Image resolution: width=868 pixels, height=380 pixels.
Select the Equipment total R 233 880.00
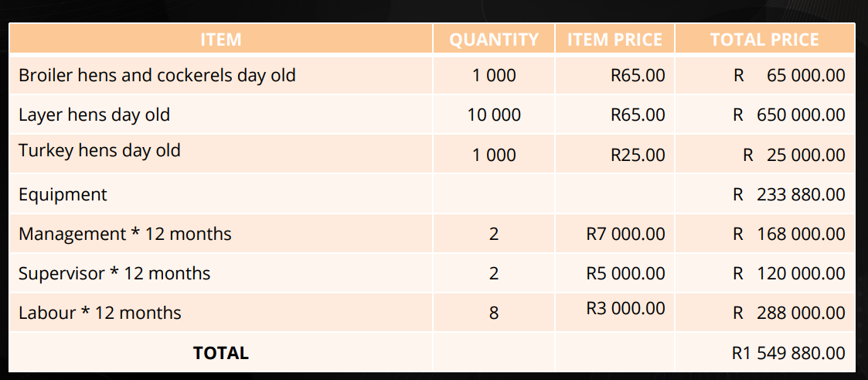coord(788,194)
